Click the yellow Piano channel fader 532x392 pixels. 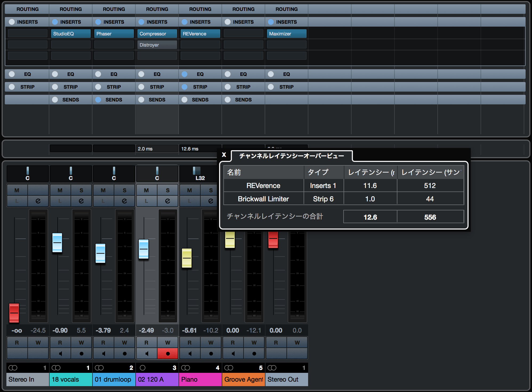pos(187,258)
